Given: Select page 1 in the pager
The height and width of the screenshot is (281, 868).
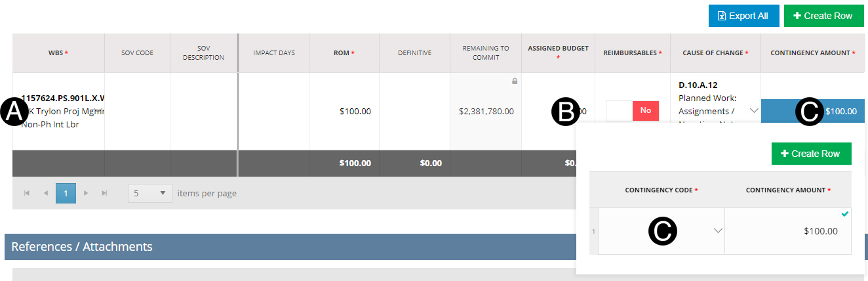Looking at the screenshot, I should point(66,194).
